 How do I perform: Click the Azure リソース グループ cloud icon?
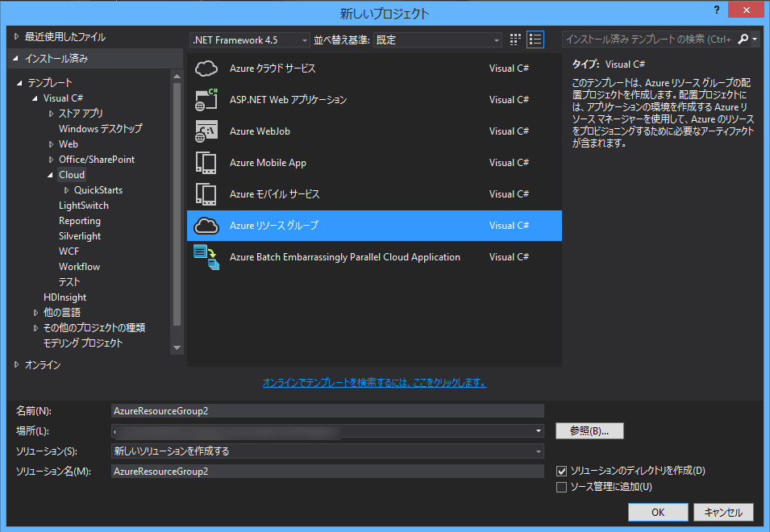click(206, 226)
